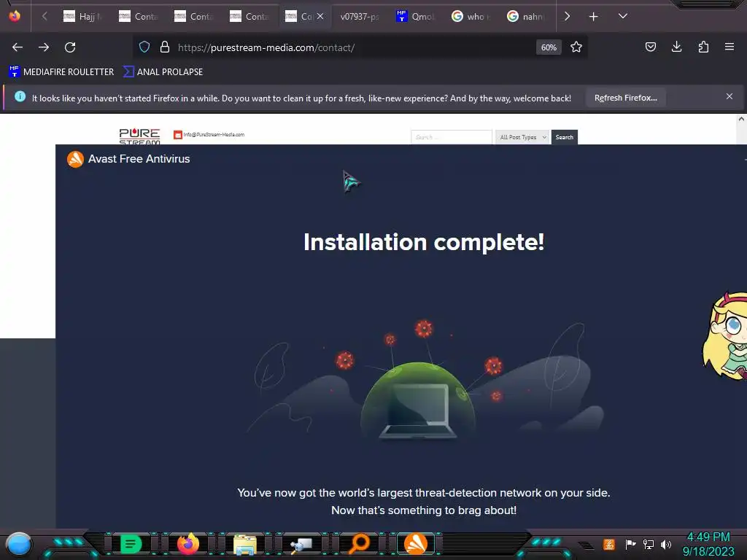Click the Pure Stream logo
Viewport: 747px width, 560px height.
(x=139, y=136)
